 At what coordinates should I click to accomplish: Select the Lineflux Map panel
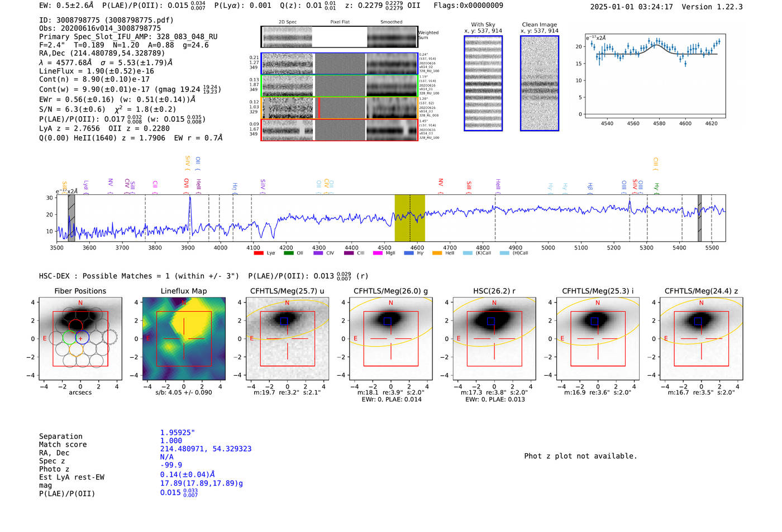pyautogui.click(x=184, y=339)
